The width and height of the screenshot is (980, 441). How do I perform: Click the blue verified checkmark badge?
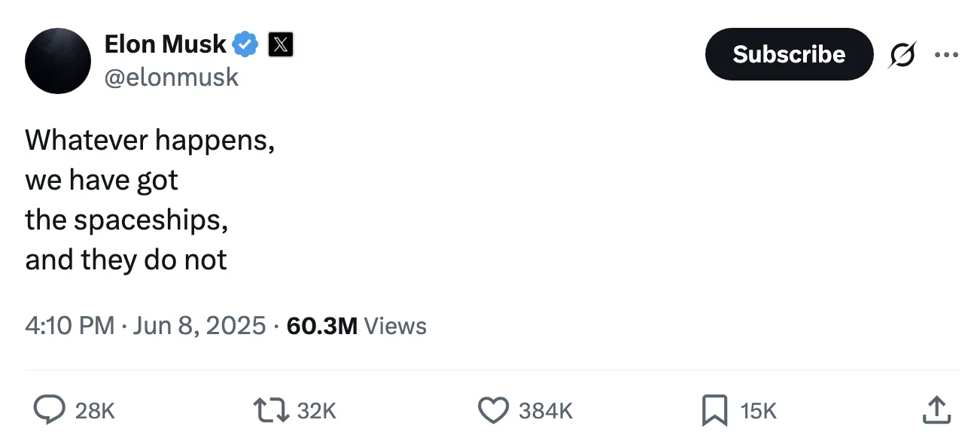[x=245, y=45]
